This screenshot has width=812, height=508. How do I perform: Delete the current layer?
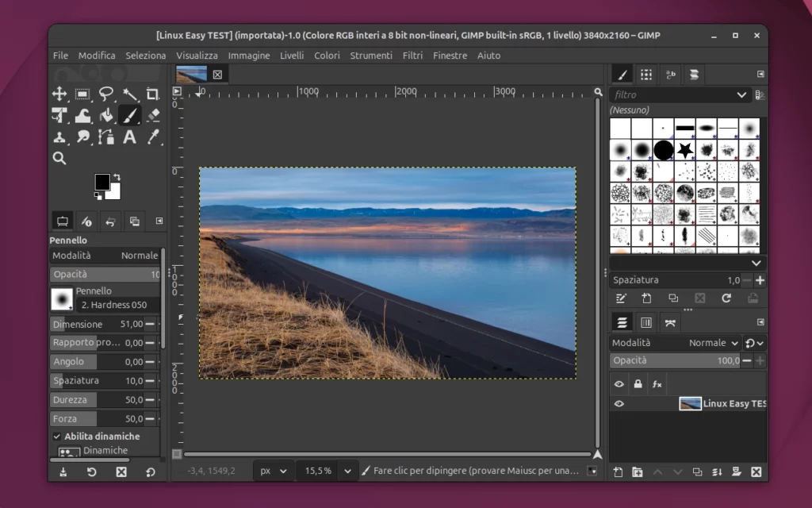tap(756, 472)
